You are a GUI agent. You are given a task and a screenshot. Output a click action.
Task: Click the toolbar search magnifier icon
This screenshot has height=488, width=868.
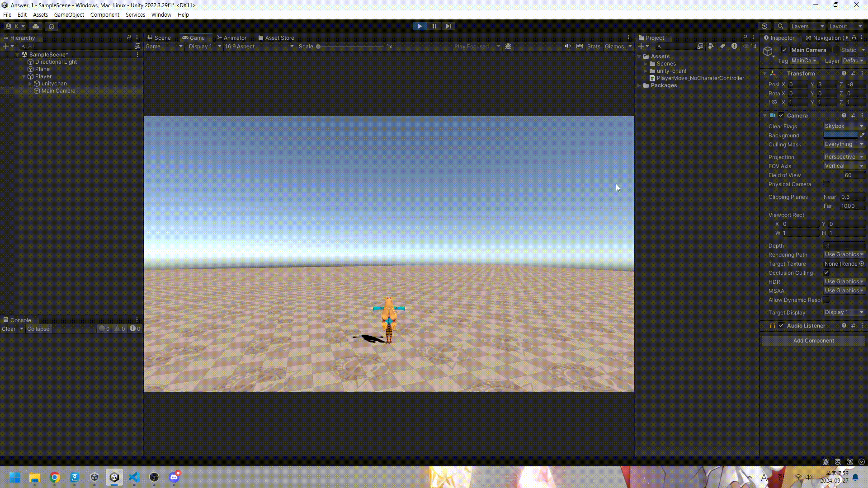(780, 26)
